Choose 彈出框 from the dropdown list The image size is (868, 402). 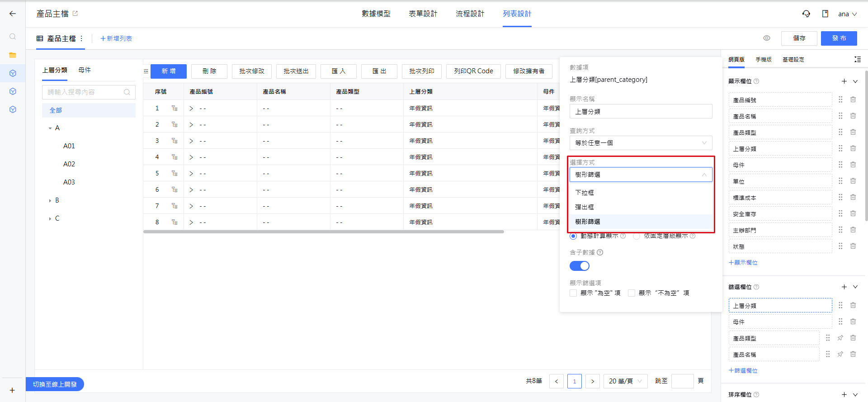[641, 207]
